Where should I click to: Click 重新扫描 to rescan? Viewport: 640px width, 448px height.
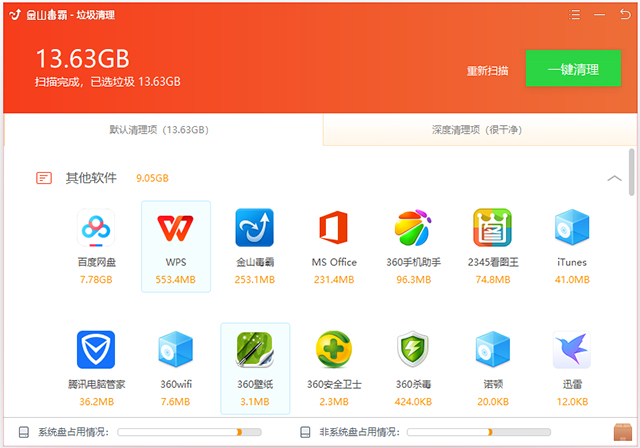[488, 71]
